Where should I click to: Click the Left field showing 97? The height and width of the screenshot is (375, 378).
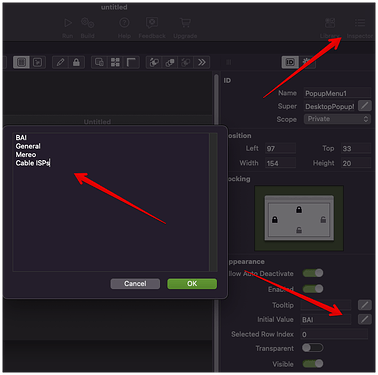280,148
